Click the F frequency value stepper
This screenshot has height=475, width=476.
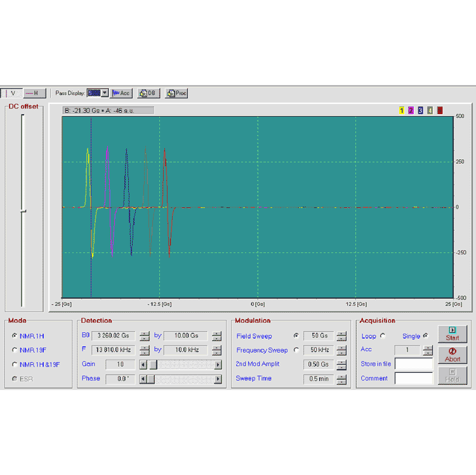point(145,350)
